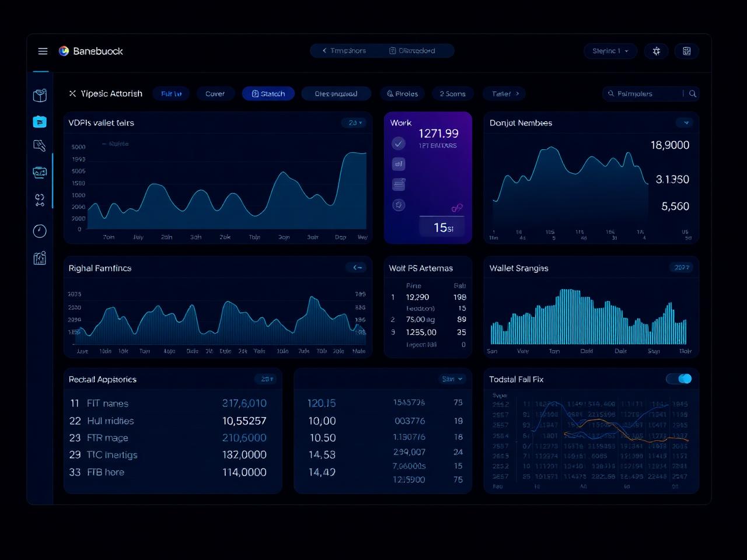Click the Cimradord button in the top bar

[412, 51]
